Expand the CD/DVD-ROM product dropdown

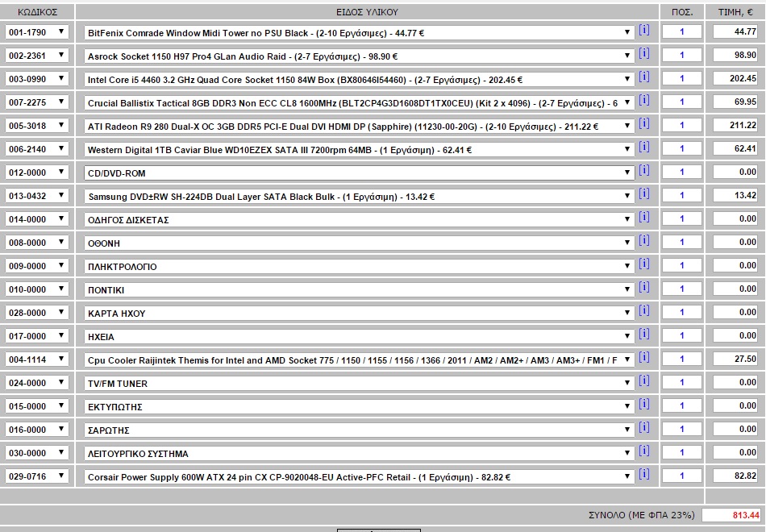coord(359,173)
